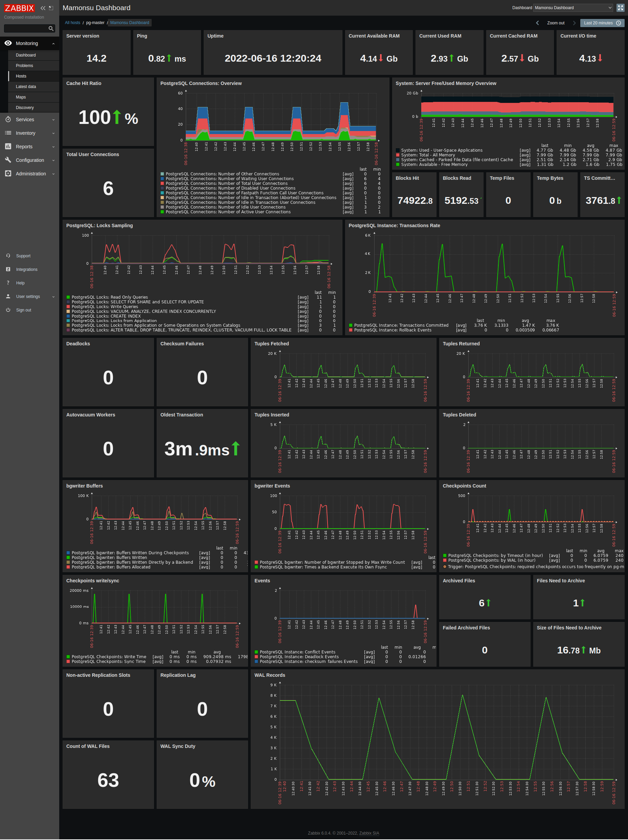Click the Administration gear icon

point(8,174)
